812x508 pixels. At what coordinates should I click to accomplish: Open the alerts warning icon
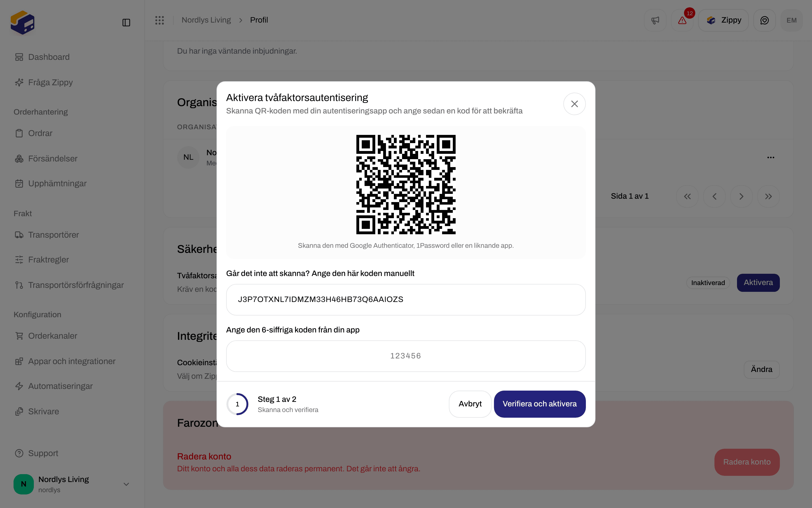682,20
